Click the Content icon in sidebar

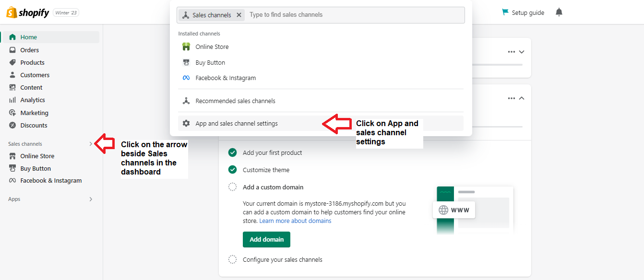[12, 87]
